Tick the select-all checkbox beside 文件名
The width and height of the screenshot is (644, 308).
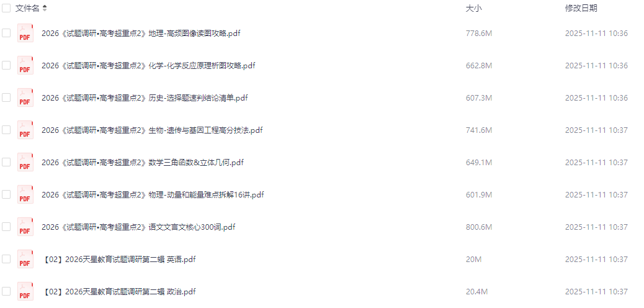[6, 8]
